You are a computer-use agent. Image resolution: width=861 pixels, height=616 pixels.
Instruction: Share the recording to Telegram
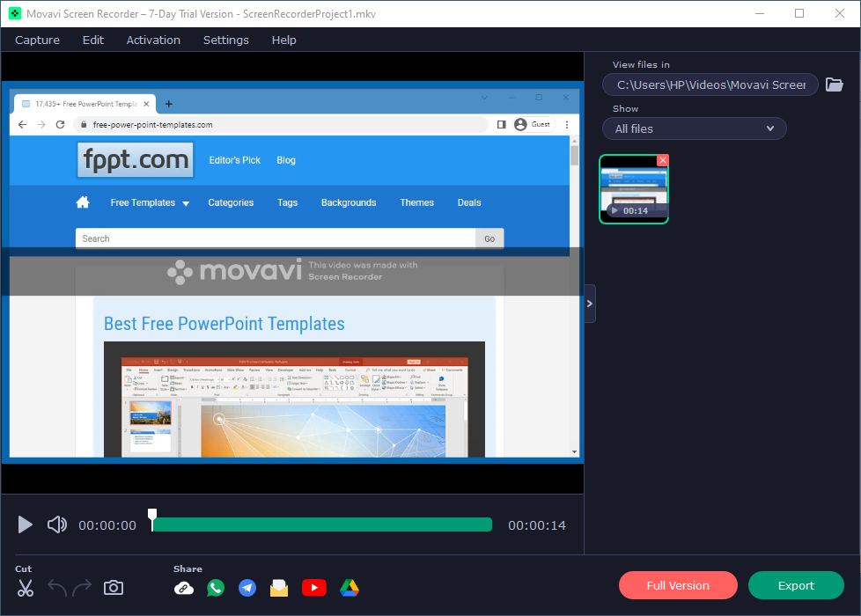point(247,588)
